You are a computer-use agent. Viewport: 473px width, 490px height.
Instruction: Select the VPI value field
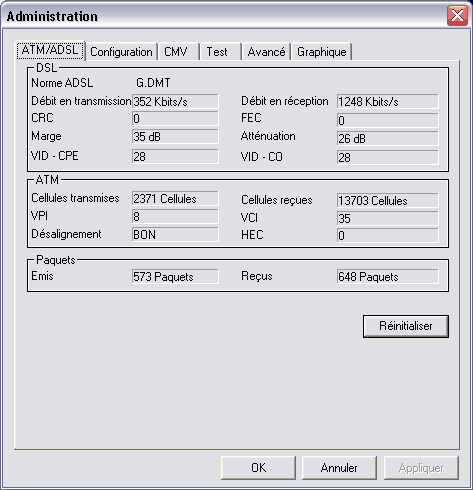175,217
